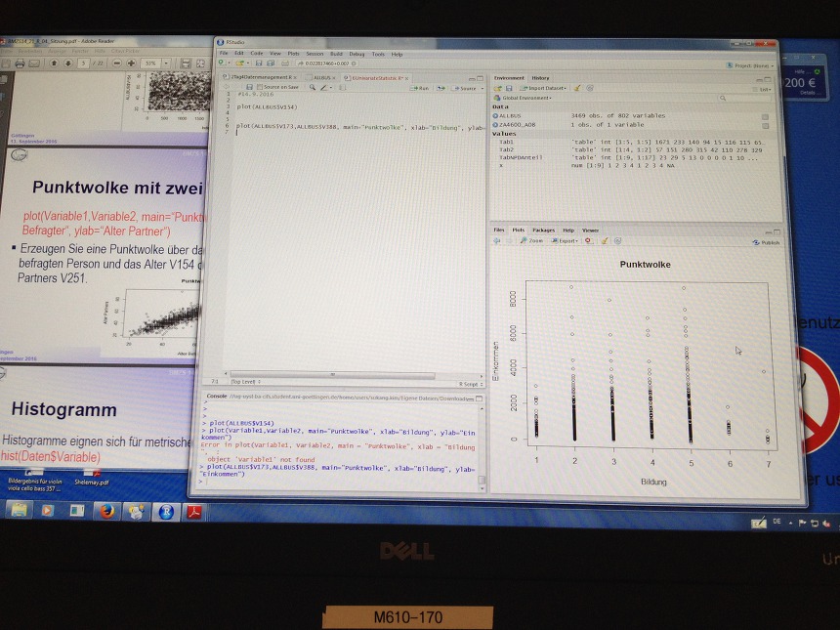Click the re-run previous code icon
Viewport: 840px width, 630px height.
pos(441,88)
